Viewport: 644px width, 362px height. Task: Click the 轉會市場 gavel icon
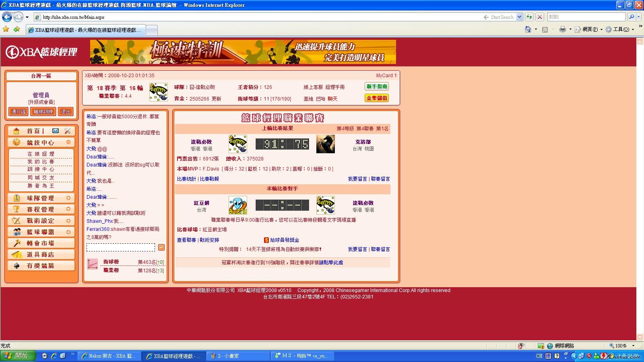[17, 243]
